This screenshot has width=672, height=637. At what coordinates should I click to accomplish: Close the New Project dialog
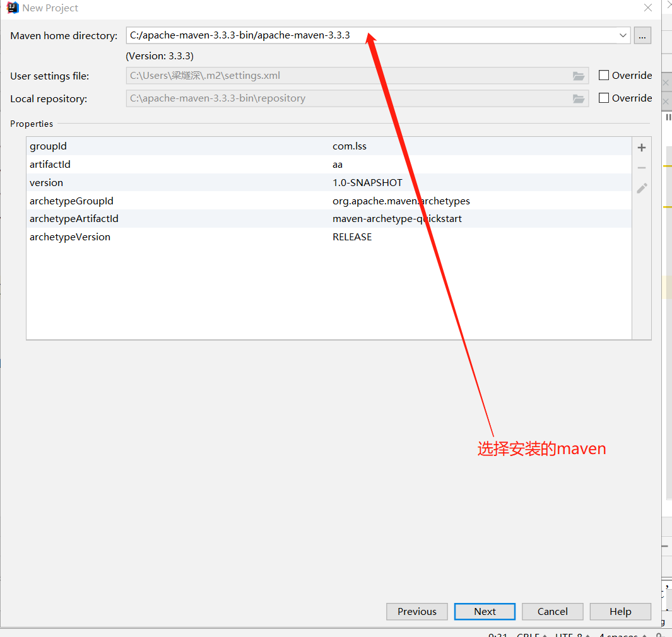(x=647, y=8)
